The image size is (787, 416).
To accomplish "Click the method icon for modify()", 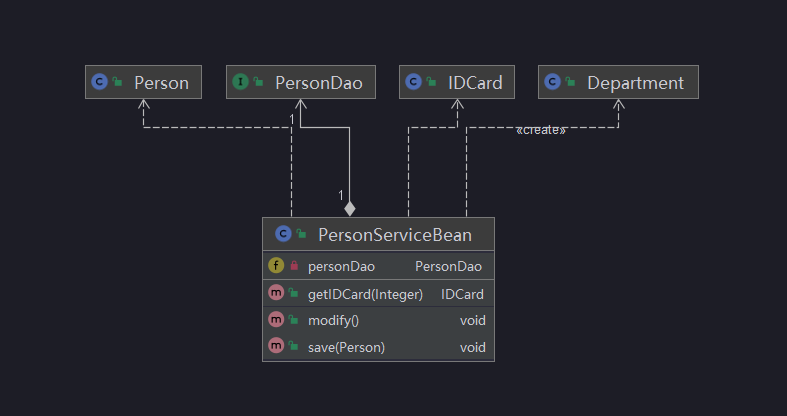I will (x=276, y=319).
